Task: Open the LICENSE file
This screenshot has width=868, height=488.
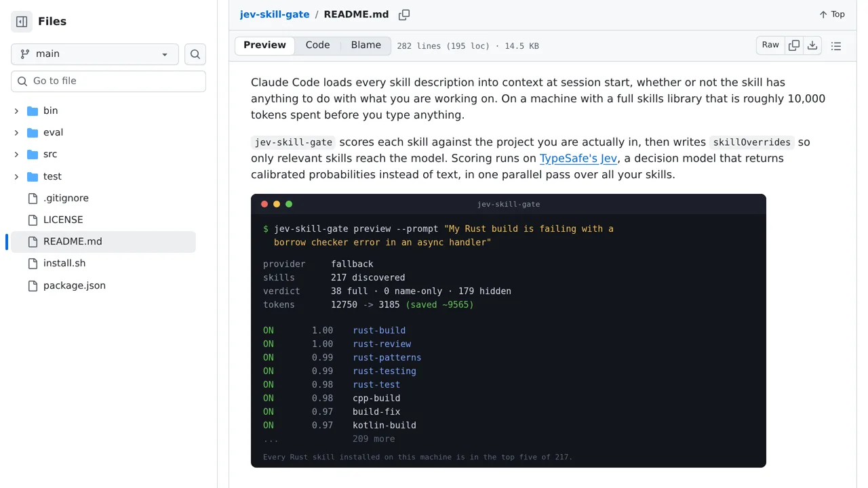Action: (63, 220)
